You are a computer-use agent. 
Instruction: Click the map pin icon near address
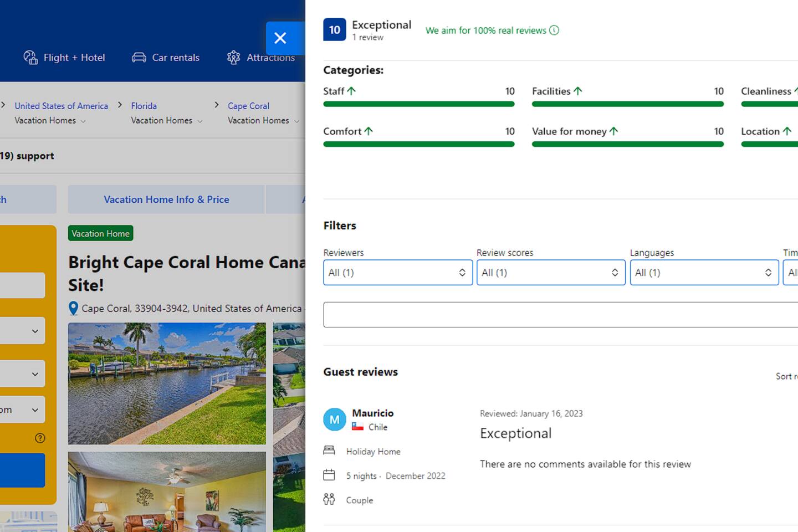point(73,309)
